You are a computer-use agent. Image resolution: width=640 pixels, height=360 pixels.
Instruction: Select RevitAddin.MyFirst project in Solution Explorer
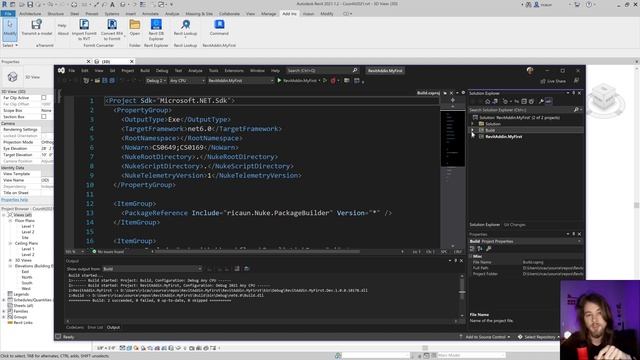[x=504, y=137]
